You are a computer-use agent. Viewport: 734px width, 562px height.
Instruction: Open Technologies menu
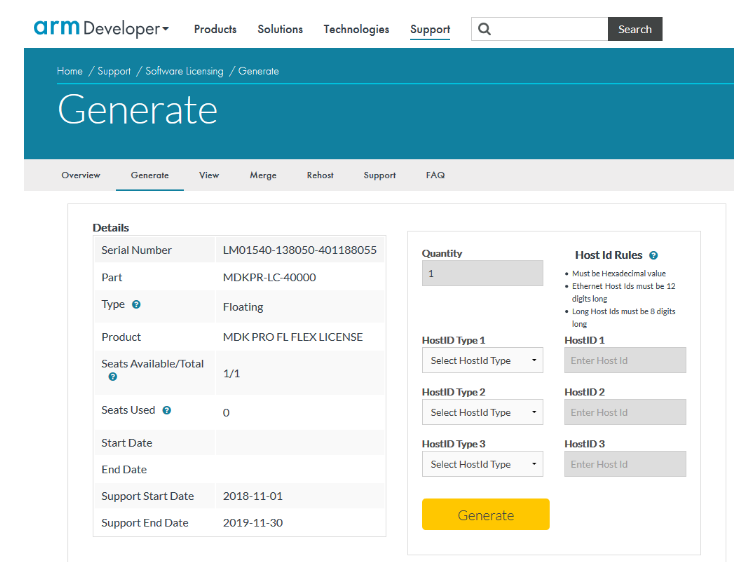(356, 29)
